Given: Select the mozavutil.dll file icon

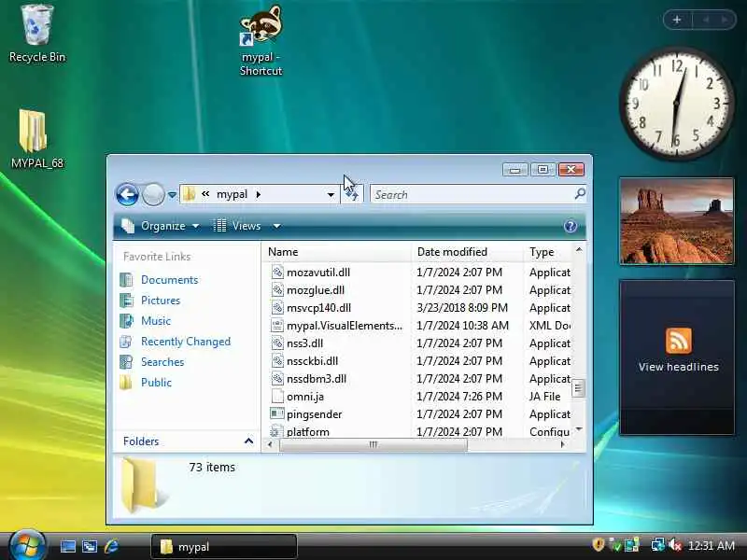Looking at the screenshot, I should (x=277, y=272).
